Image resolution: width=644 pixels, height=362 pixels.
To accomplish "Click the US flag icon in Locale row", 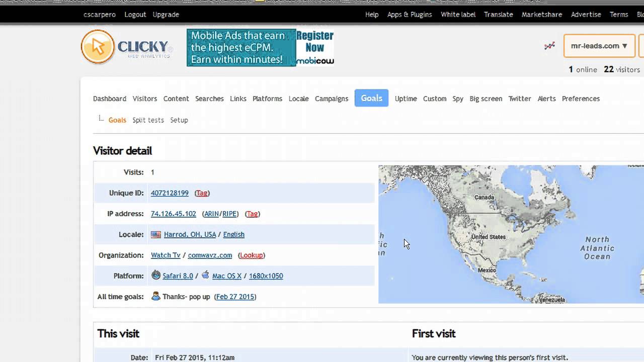I will pos(156,234).
